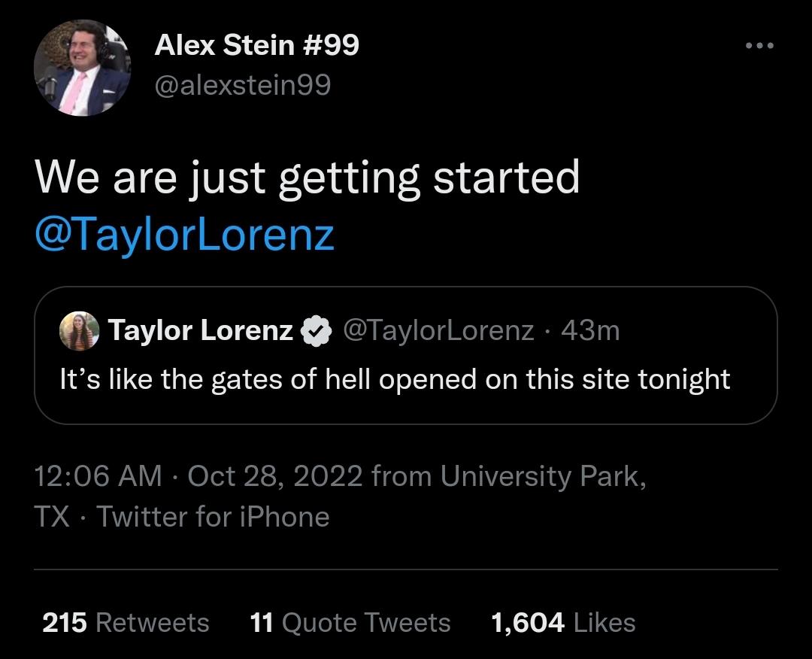Screen dimensions: 812x659
Task: View Alex Stein's profile picture
Action: point(83,68)
